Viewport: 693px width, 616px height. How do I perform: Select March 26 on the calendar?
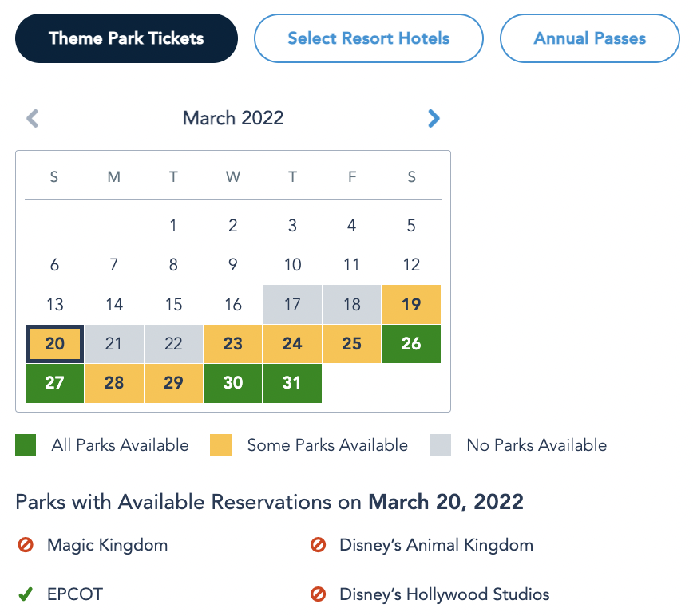point(411,344)
